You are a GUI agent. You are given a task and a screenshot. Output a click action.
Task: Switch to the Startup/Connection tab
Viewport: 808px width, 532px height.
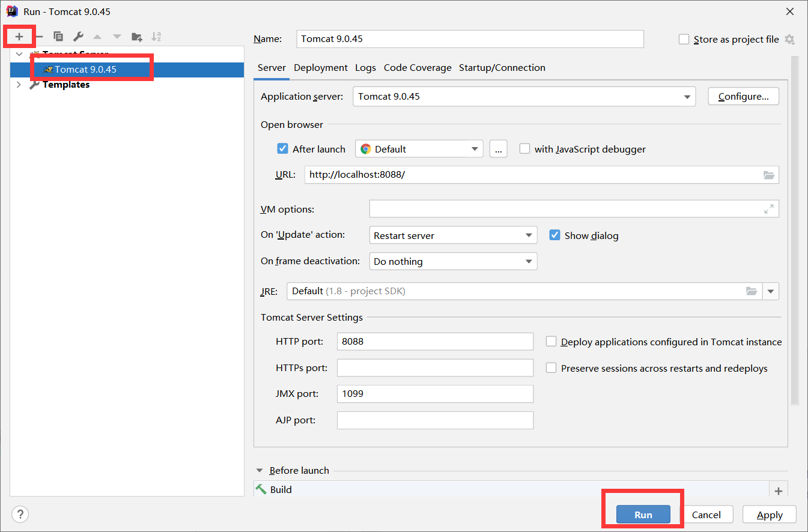(502, 68)
